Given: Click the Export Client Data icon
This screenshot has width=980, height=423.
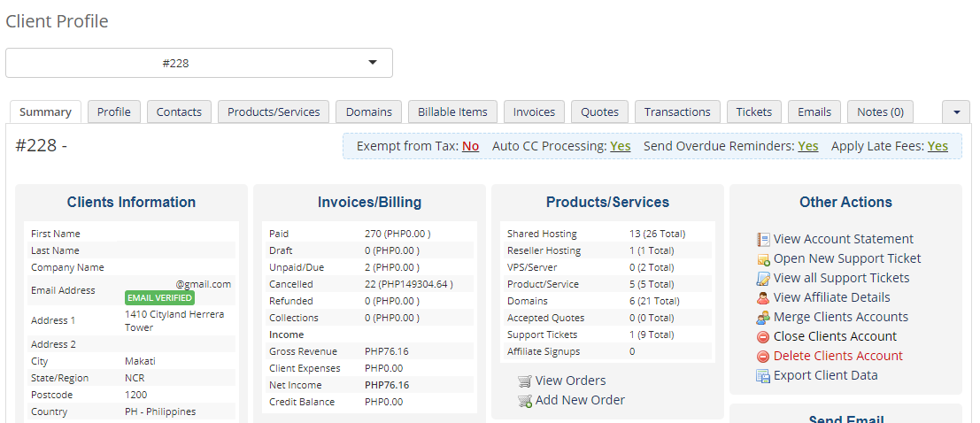Looking at the screenshot, I should tap(763, 376).
